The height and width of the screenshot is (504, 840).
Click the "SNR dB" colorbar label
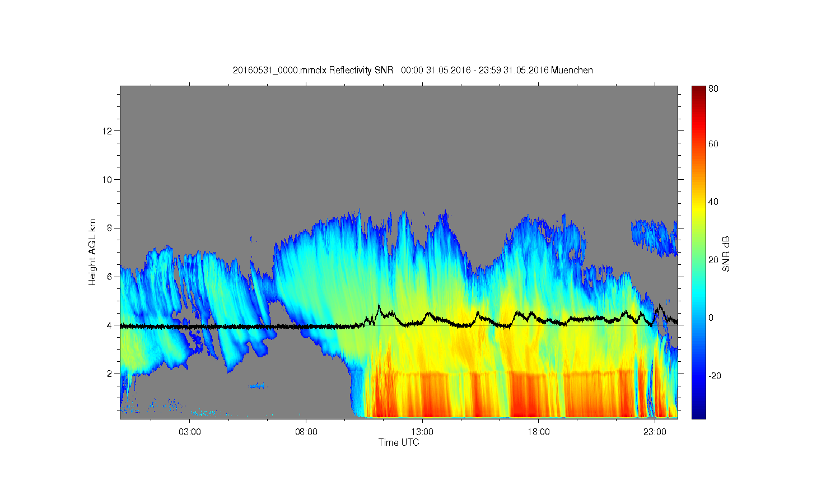[726, 254]
